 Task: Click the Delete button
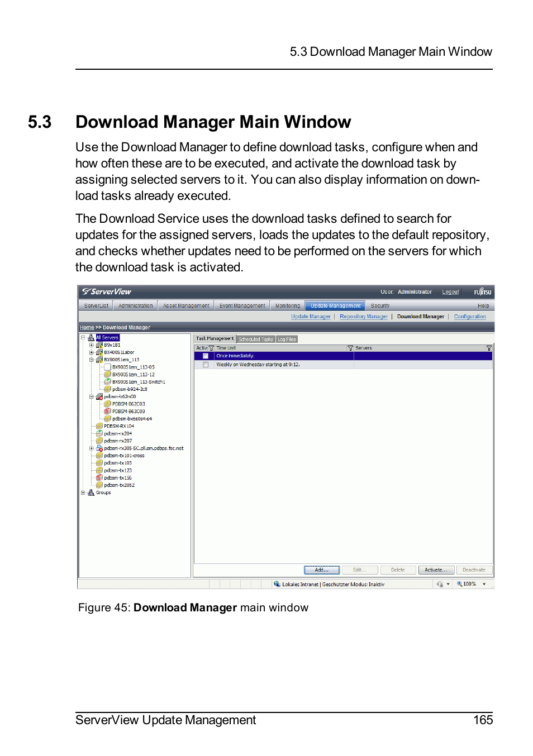(x=398, y=570)
